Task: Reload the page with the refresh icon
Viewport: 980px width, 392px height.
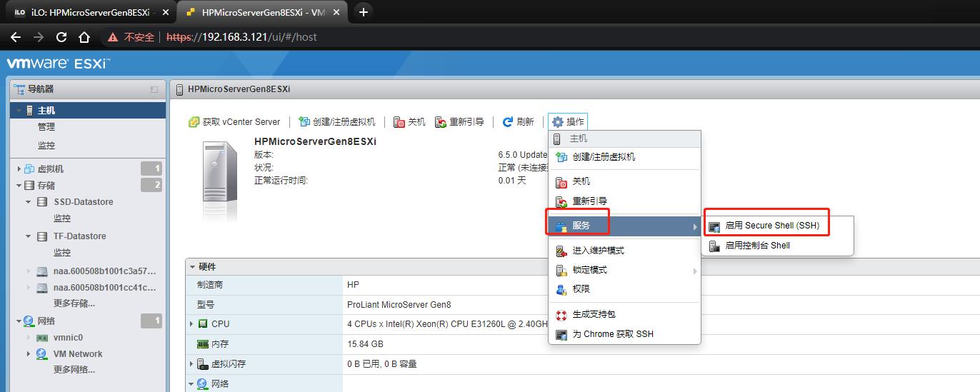Action: [61, 37]
